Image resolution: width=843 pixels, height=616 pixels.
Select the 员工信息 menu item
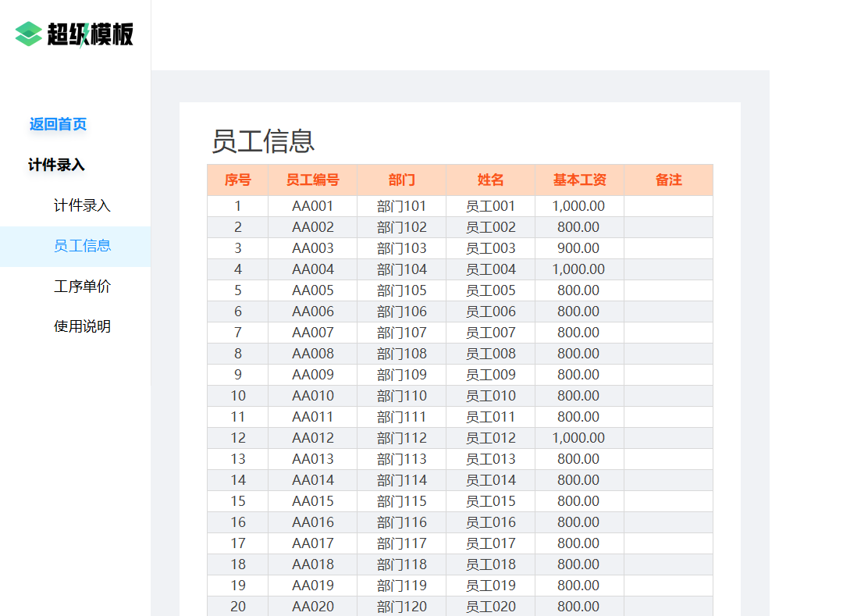pos(82,246)
